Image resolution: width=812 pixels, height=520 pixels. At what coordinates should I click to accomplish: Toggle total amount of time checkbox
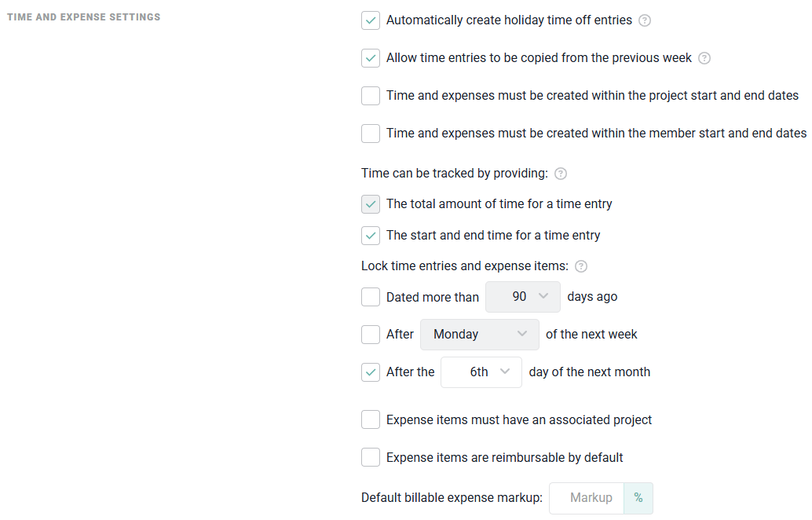(x=371, y=204)
